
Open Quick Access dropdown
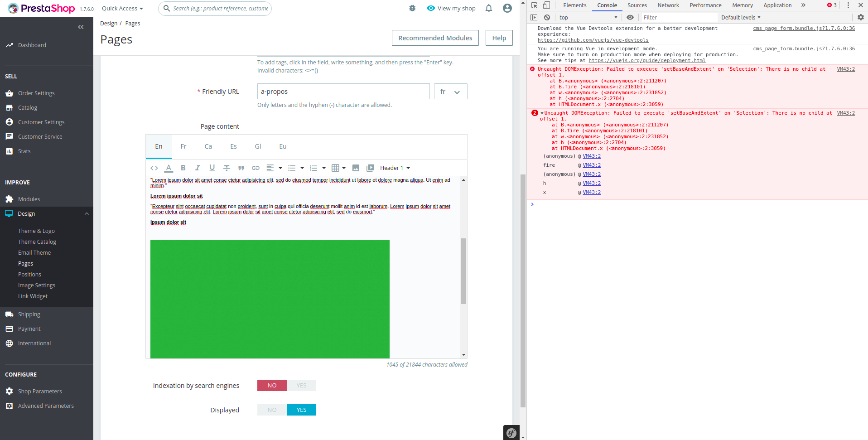[122, 8]
